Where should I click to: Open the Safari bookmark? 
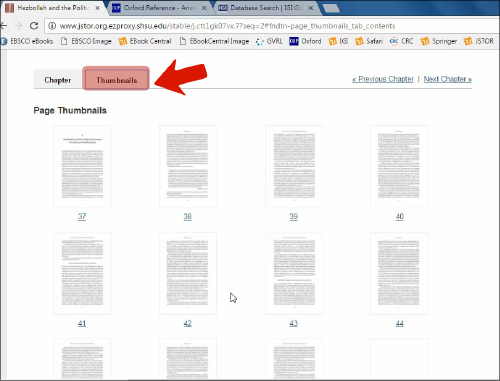[369, 41]
